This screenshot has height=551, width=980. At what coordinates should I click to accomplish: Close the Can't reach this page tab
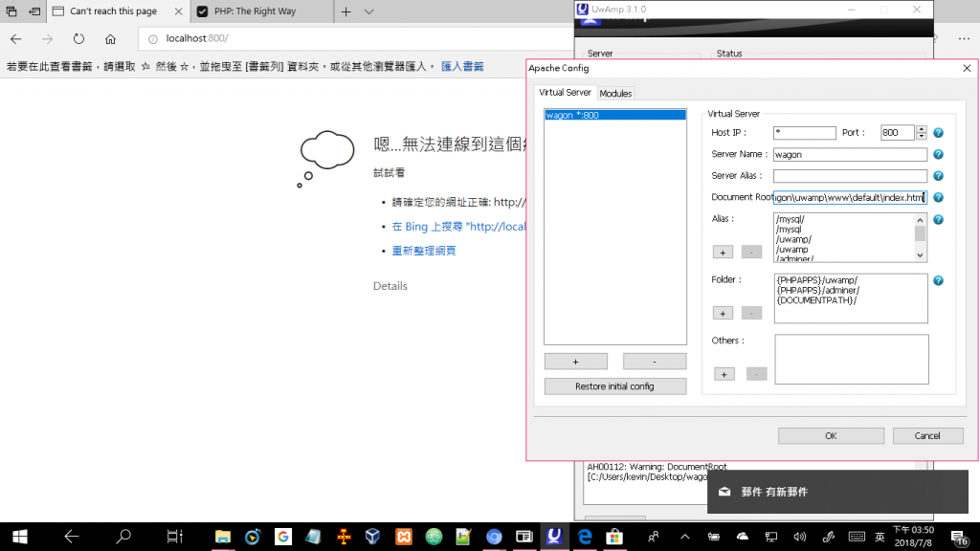178,11
